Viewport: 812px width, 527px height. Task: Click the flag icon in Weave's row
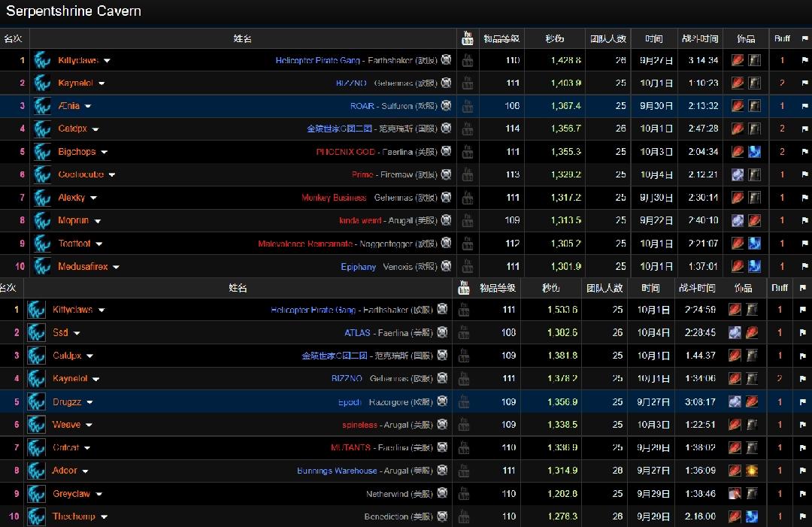[801, 425]
